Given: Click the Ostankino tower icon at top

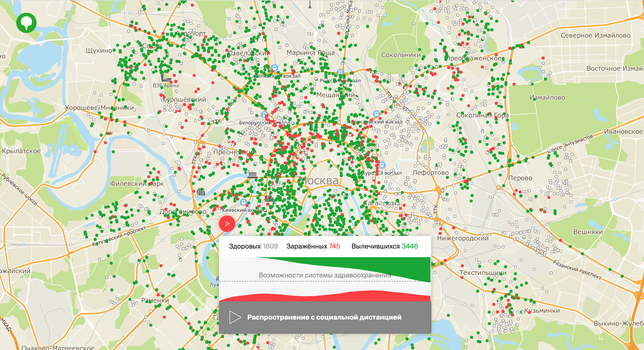Looking at the screenshot, I should (x=310, y=5).
